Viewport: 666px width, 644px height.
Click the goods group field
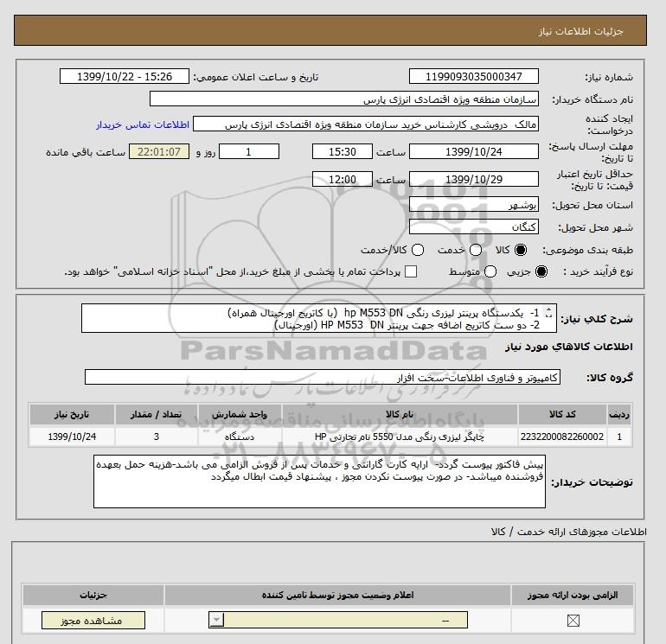coord(323,378)
